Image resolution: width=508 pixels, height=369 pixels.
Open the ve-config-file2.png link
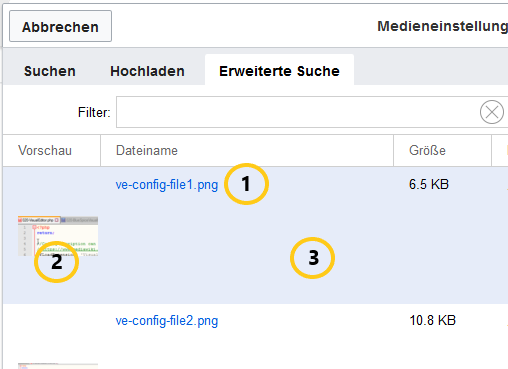167,320
